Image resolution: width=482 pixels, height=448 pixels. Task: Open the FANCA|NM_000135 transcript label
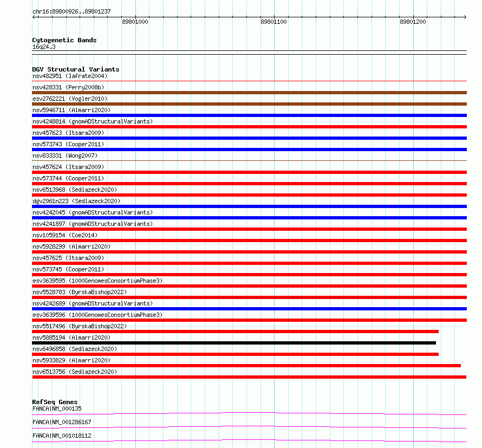pos(57,408)
